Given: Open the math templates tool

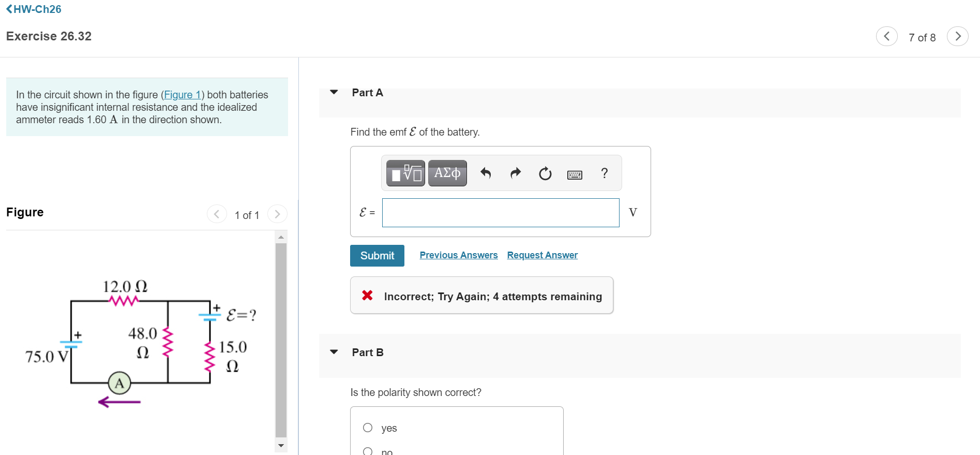Looking at the screenshot, I should (x=405, y=173).
